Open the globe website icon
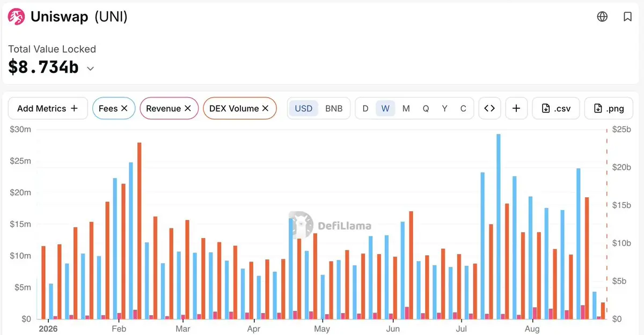Image resolution: width=644 pixels, height=335 pixels. click(602, 17)
